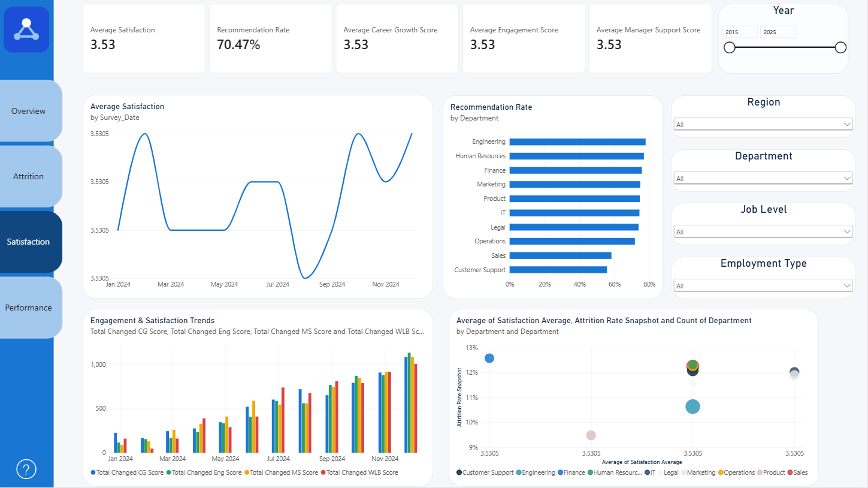Click the network logo icon above Overview

pos(26,29)
